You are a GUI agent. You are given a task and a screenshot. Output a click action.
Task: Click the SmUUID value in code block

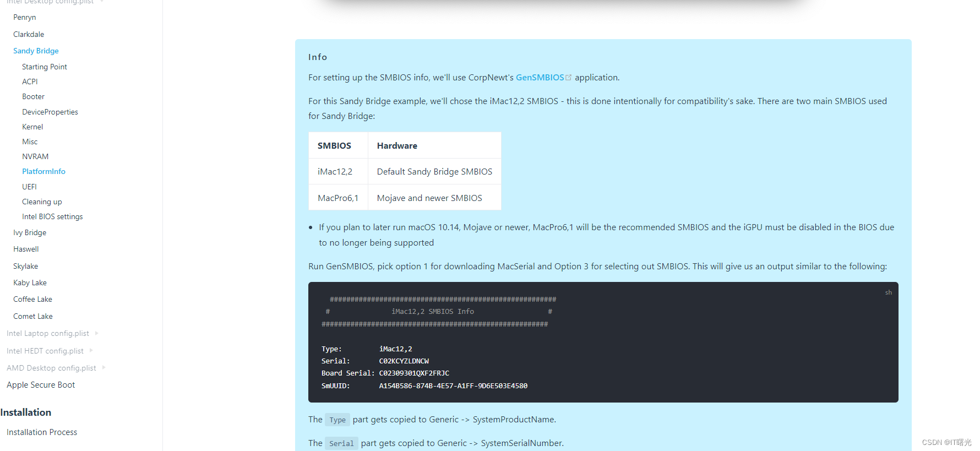pyautogui.click(x=453, y=386)
